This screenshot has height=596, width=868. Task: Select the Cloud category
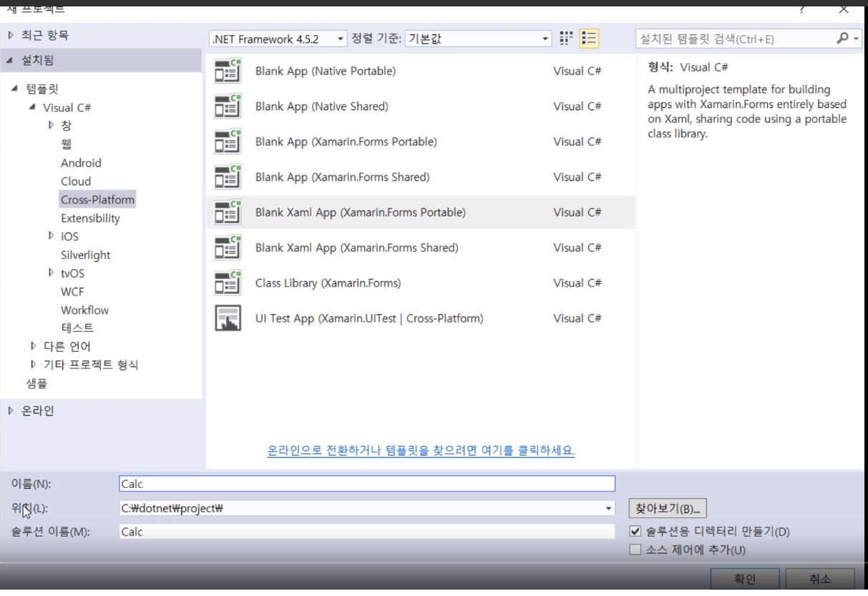point(76,181)
